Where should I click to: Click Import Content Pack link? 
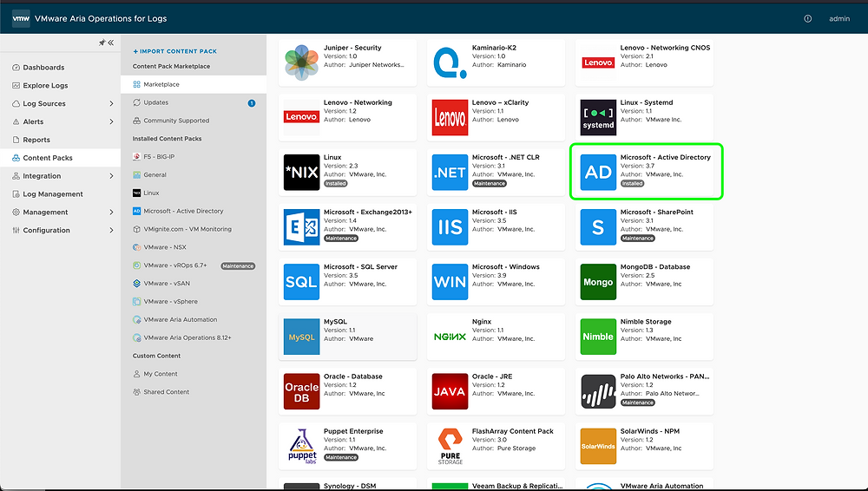[175, 51]
